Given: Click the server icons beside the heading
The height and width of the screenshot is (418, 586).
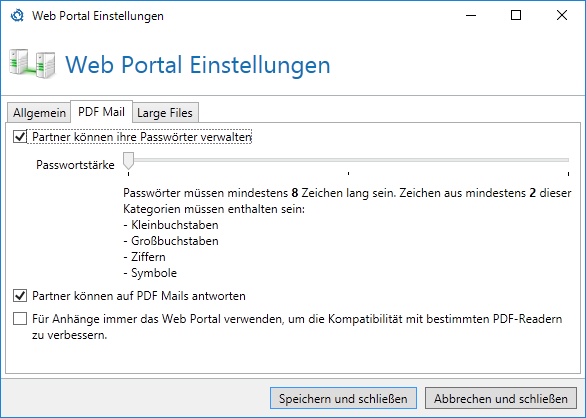Looking at the screenshot, I should 32,64.
